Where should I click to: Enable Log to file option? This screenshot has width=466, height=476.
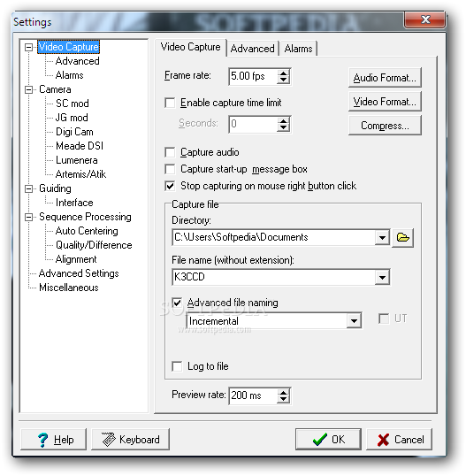(177, 366)
